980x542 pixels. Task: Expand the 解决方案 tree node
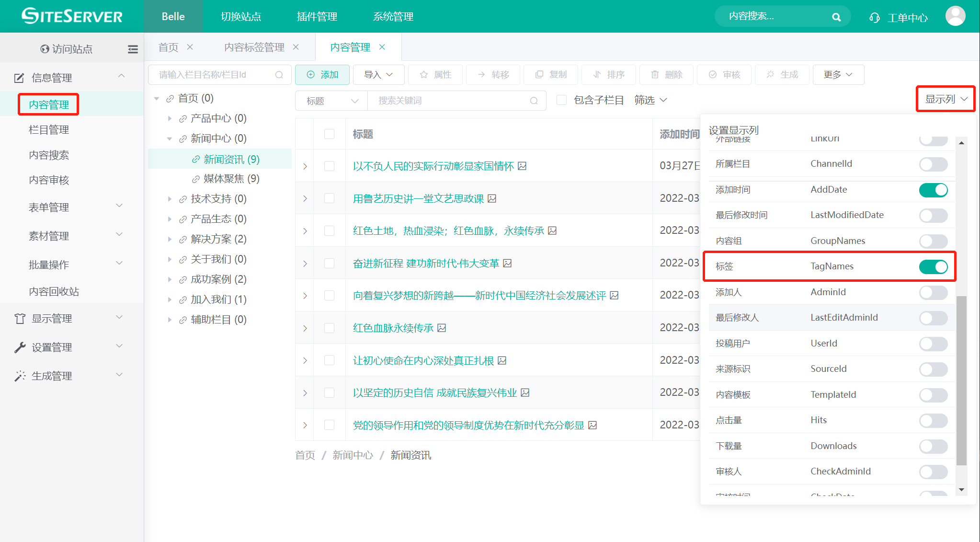click(170, 239)
